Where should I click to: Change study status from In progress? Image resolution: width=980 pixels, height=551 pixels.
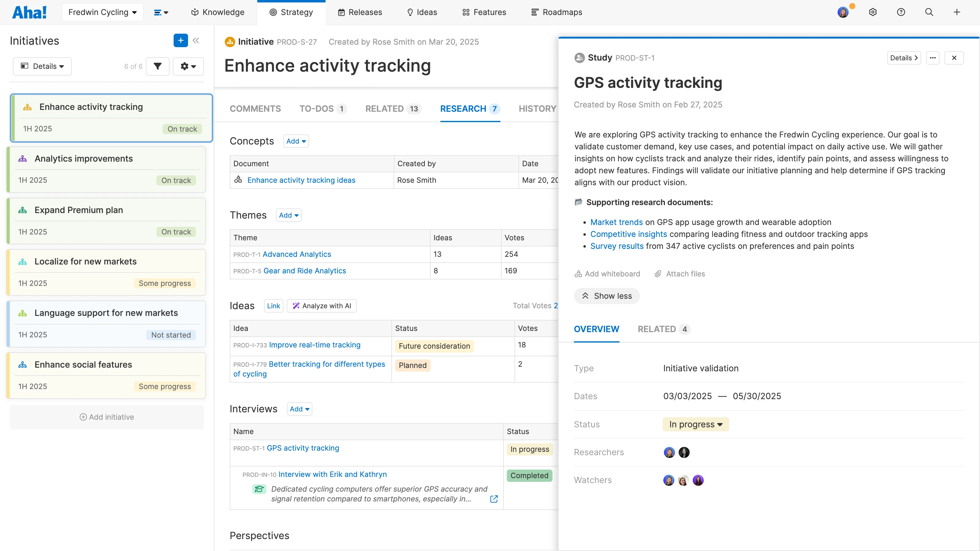695,424
